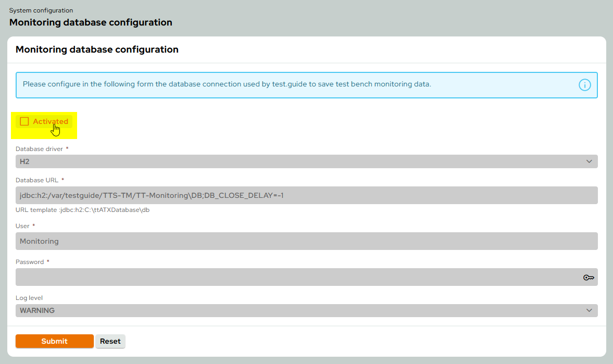Click the User field containing Monitoring
This screenshot has height=364, width=613.
click(x=306, y=241)
